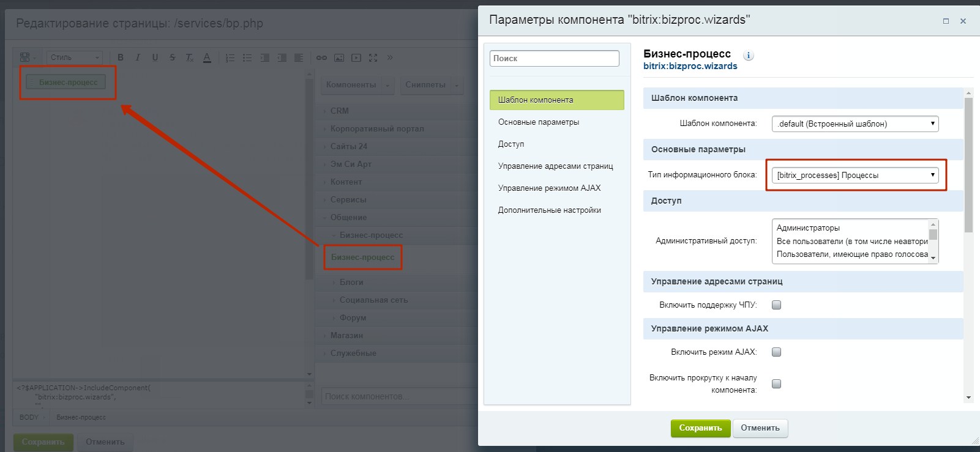
Task: Click the fullscreen editor icon
Action: click(373, 57)
